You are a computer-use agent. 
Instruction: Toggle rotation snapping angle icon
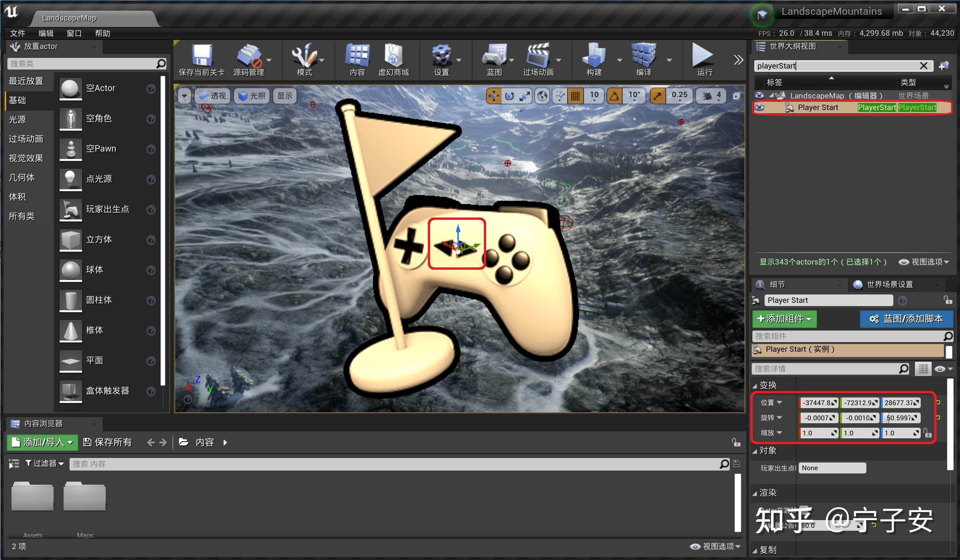[615, 96]
